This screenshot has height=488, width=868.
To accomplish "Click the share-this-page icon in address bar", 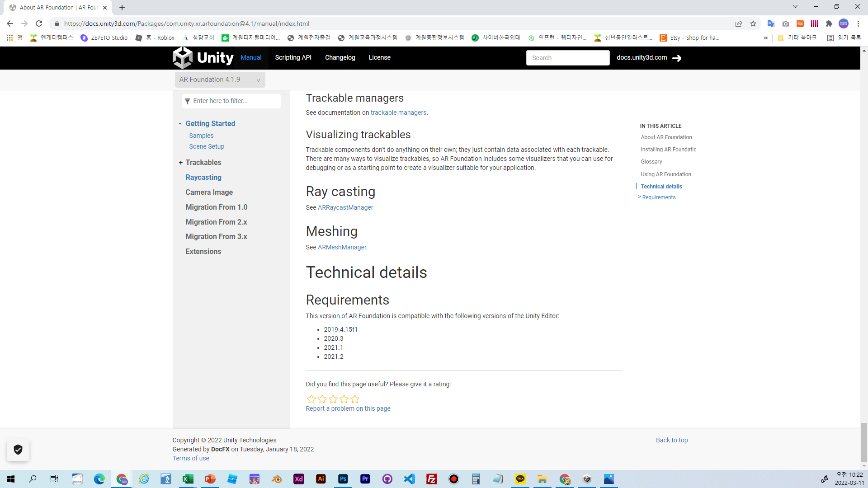I will pyautogui.click(x=739, y=23).
